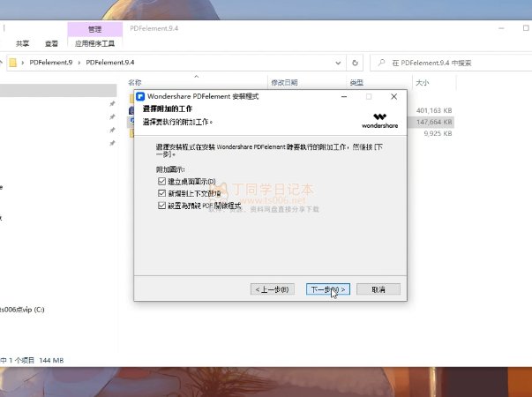Click the third pin icon in navigation pane
Viewport: 532px width, 397px height.
pyautogui.click(x=112, y=130)
